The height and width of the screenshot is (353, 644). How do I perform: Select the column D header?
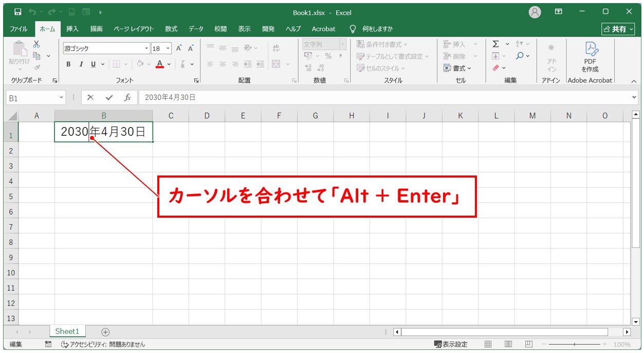pyautogui.click(x=207, y=116)
